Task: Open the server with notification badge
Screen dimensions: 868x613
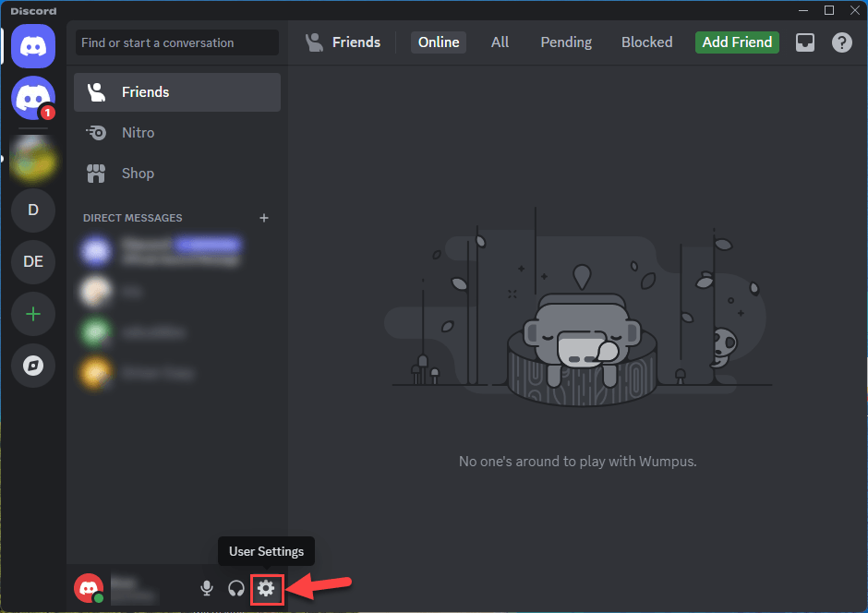Action: [33, 97]
